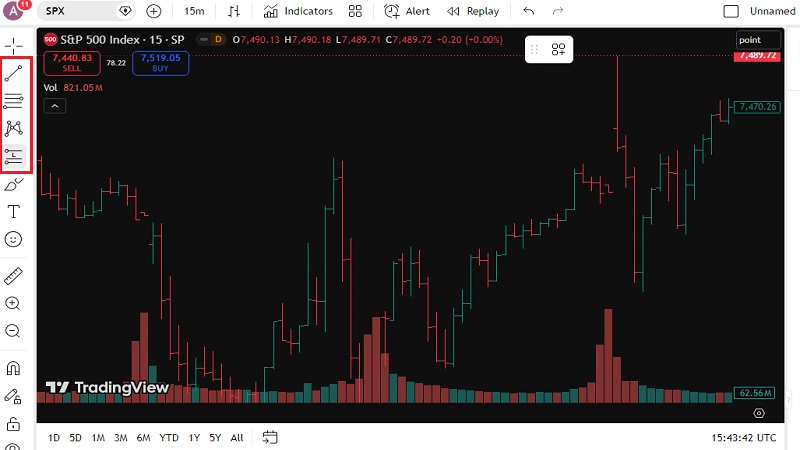
Task: Click the 7,519.05 BUY button
Action: point(161,63)
